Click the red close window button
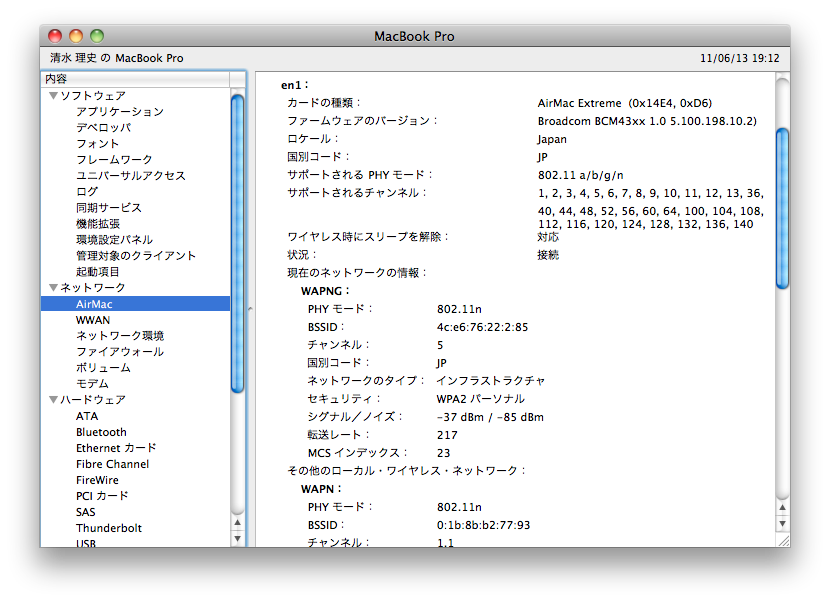 55,36
